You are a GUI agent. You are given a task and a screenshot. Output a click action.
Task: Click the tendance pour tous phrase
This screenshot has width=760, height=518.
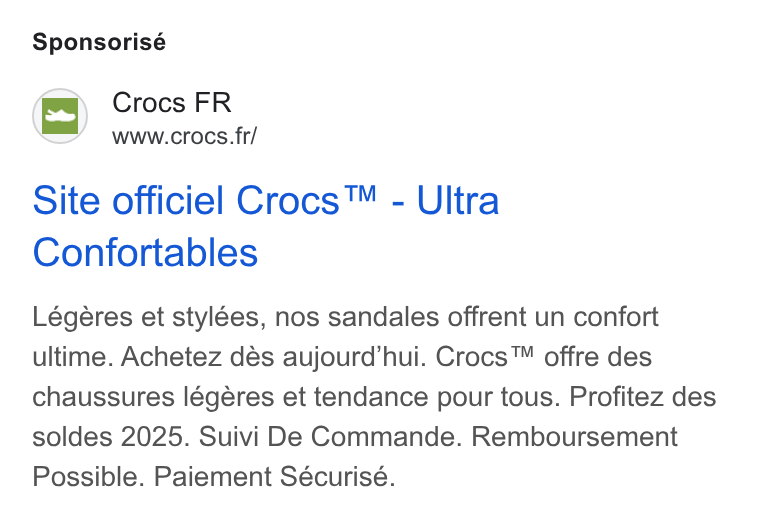coord(437,398)
